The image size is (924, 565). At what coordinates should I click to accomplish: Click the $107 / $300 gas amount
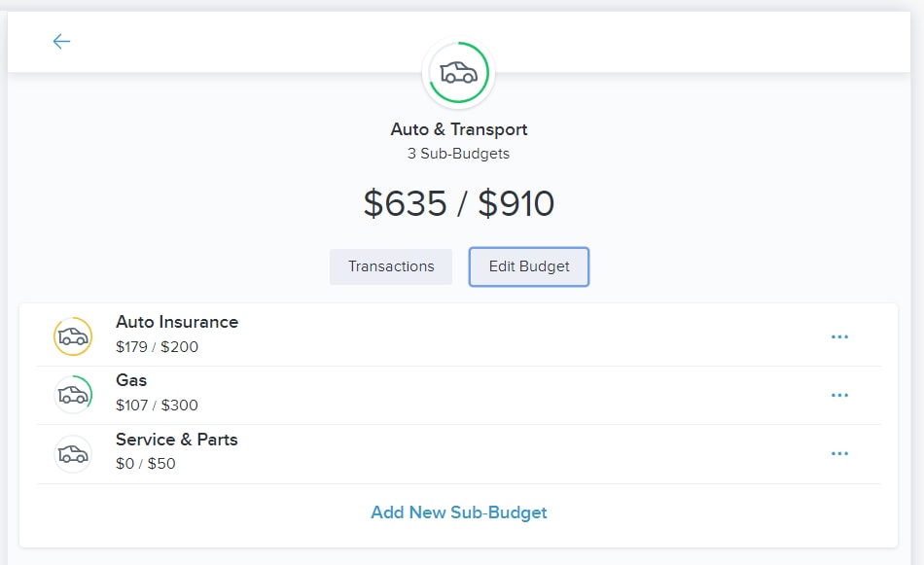[157, 406]
